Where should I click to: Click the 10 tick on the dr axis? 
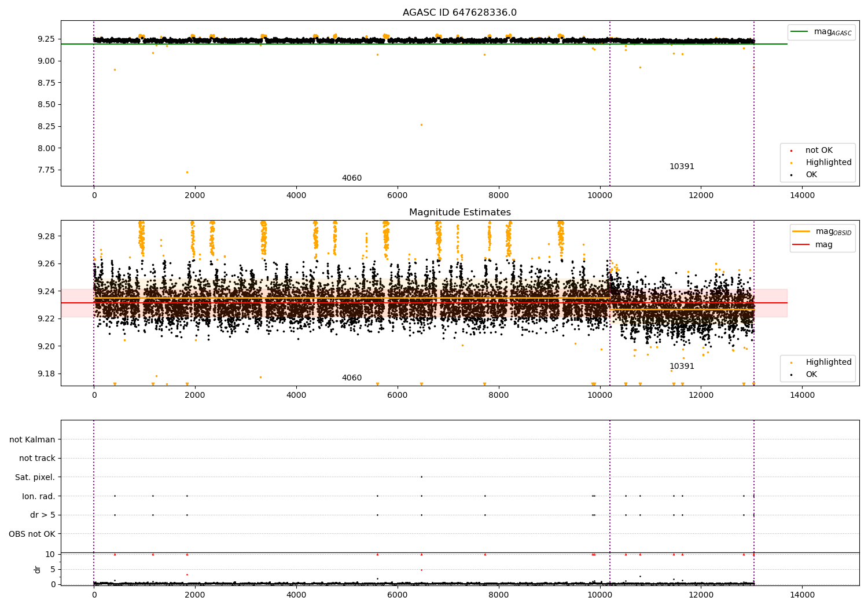point(51,554)
